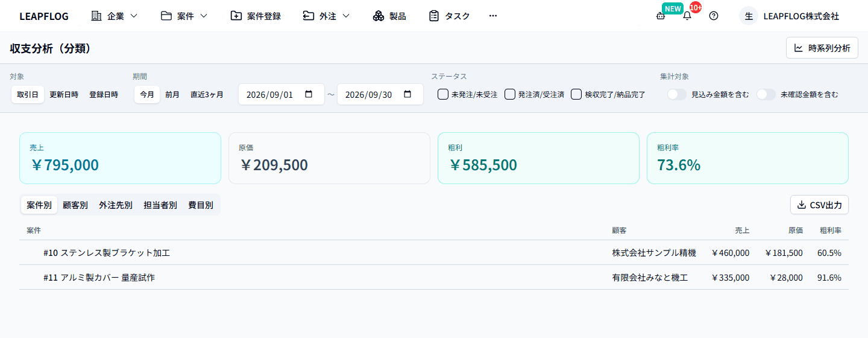
Task: Switch to the 費目別 tab
Action: [201, 205]
